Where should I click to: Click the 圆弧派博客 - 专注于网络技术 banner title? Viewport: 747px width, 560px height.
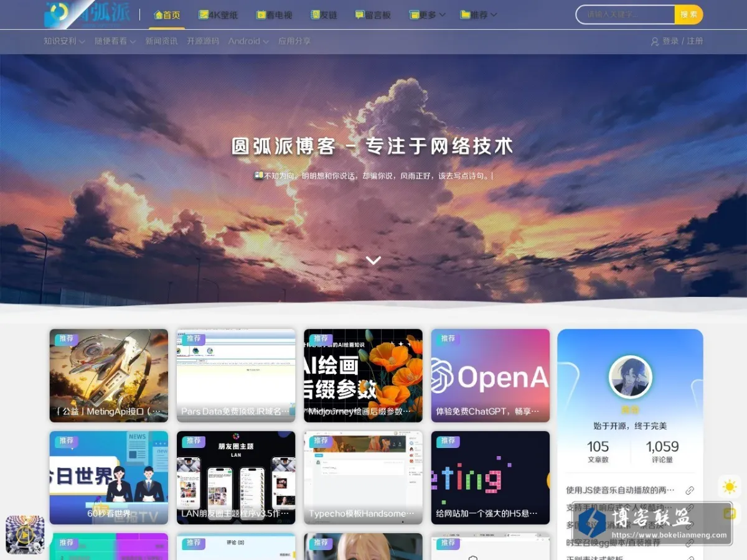[372, 147]
